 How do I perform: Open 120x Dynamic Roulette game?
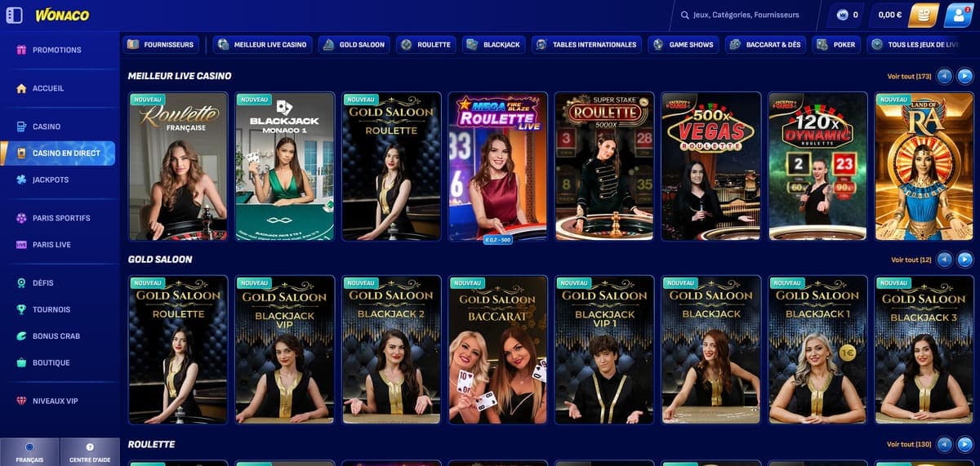coord(817,166)
